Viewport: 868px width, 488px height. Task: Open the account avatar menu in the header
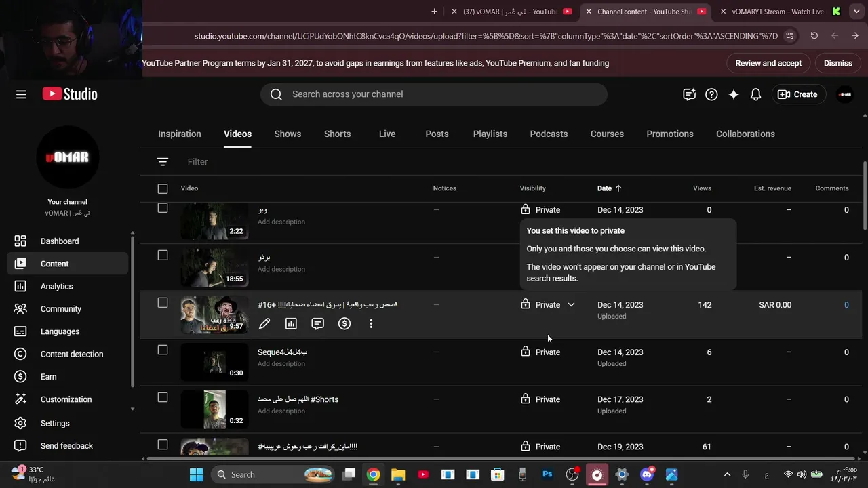[845, 94]
